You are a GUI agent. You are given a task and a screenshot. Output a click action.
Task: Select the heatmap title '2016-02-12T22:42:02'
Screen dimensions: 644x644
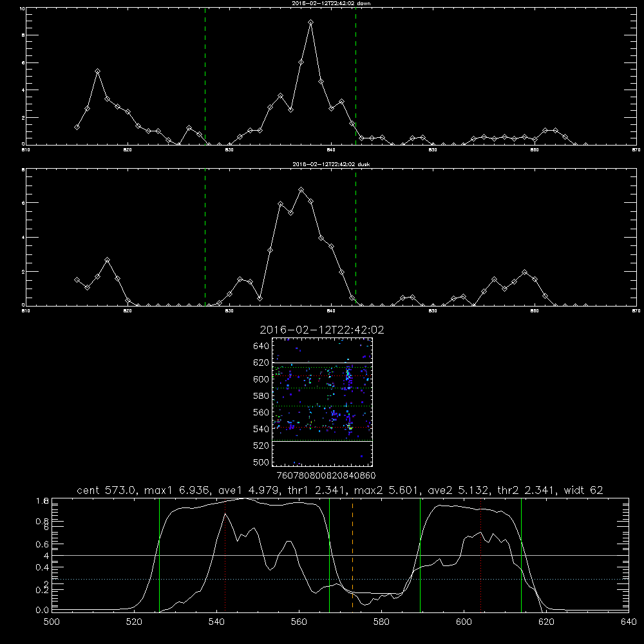(322, 330)
